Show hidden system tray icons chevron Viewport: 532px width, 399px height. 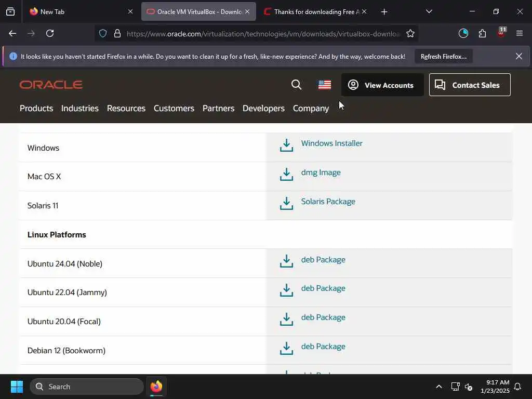pyautogui.click(x=439, y=387)
